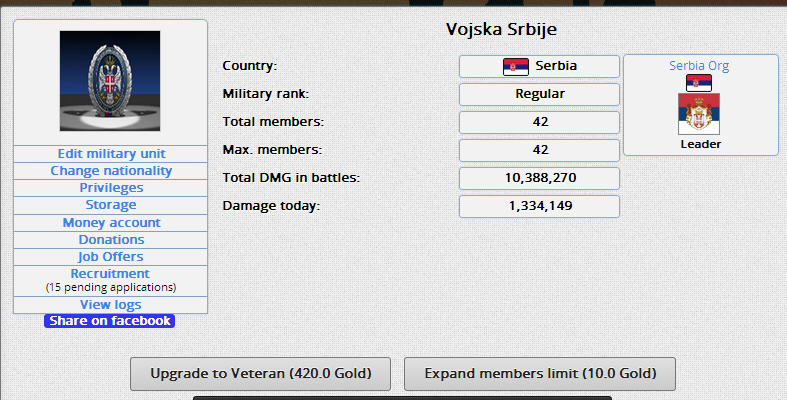Open Job Offers section
Image resolution: width=787 pixels, height=400 pixels.
pos(111,257)
